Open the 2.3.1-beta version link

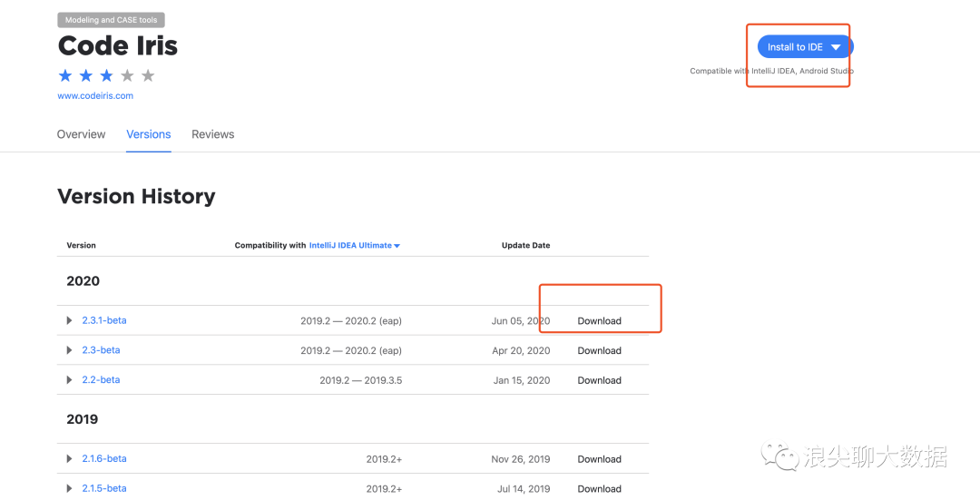pyautogui.click(x=104, y=320)
